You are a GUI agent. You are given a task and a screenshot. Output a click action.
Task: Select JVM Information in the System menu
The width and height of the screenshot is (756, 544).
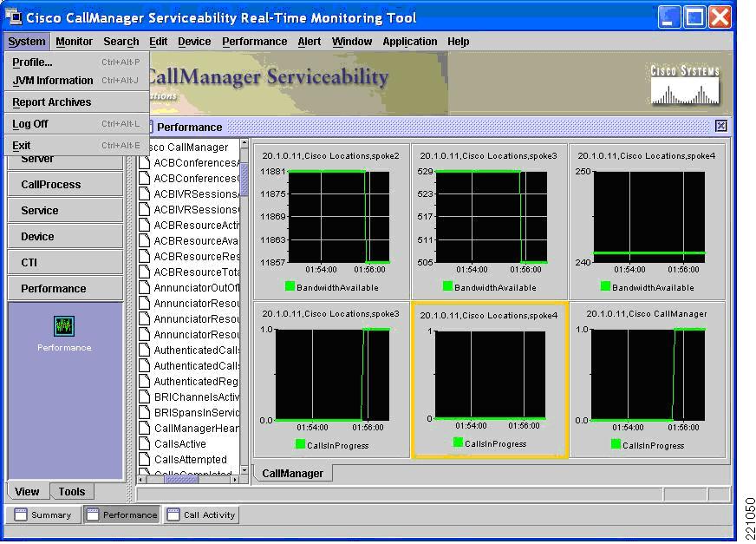click(x=76, y=80)
